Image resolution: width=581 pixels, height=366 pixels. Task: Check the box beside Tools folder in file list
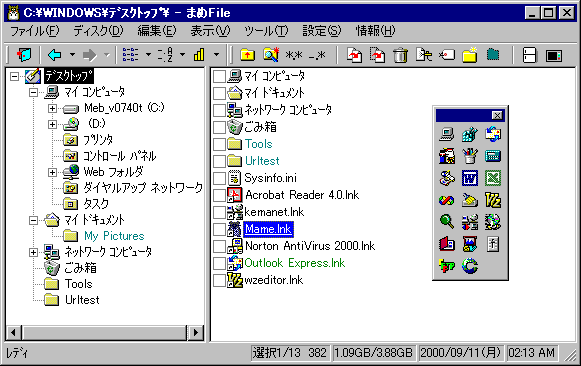tap(220, 144)
